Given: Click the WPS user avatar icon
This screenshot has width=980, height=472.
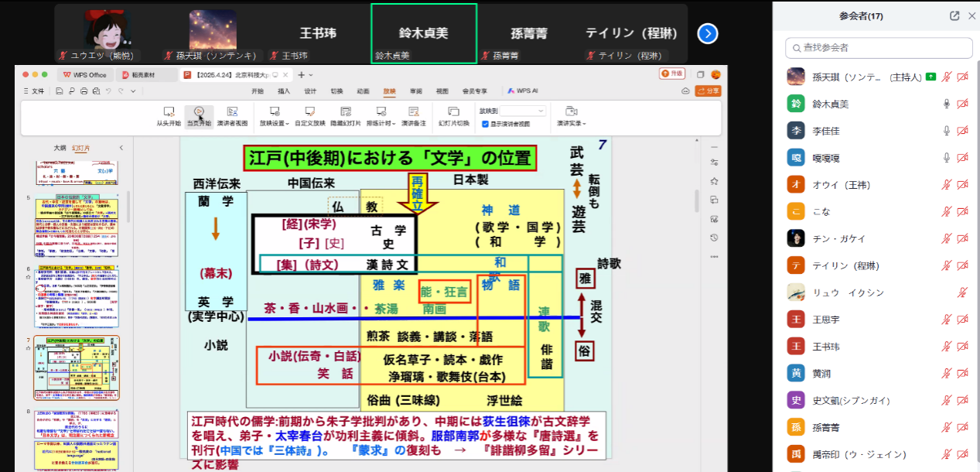Looking at the screenshot, I should click(715, 74).
